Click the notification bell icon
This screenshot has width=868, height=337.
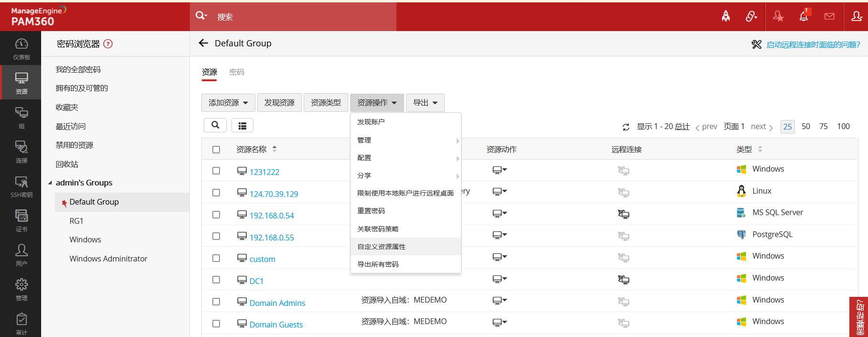(804, 16)
